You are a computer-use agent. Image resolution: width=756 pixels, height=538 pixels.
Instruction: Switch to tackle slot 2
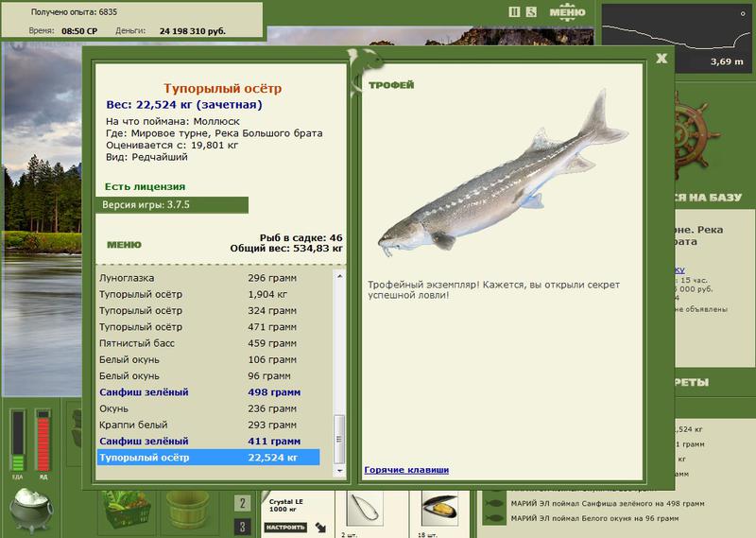pos(243,503)
